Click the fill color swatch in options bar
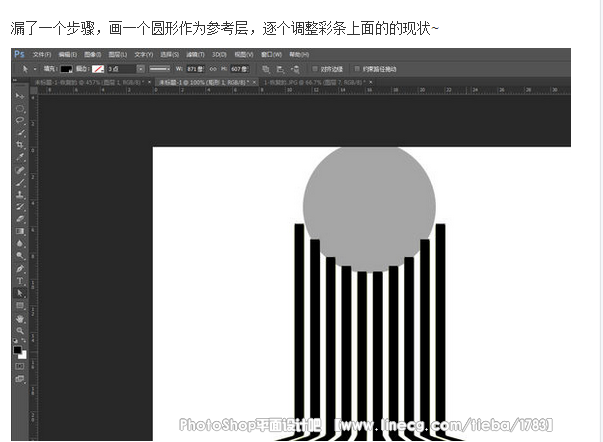Screen dimensions: 603x442 click(x=65, y=68)
